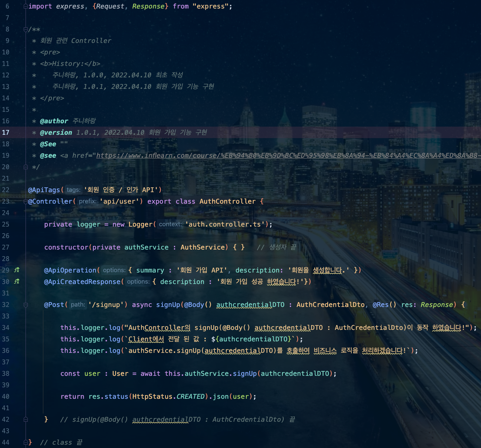Click the 'prefix:' inlay hint in @Controller
Image resolution: width=481 pixels, height=448 pixels.
[x=87, y=201]
